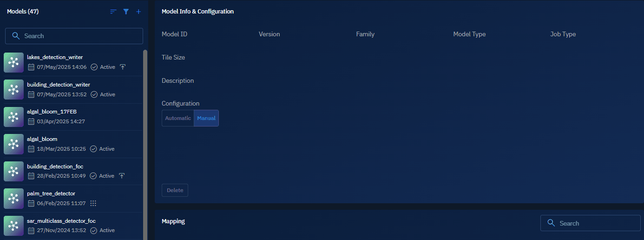The height and width of the screenshot is (240, 644).
Task: Click grid dots icon on palm_tree_detector
Action: pyautogui.click(x=93, y=203)
